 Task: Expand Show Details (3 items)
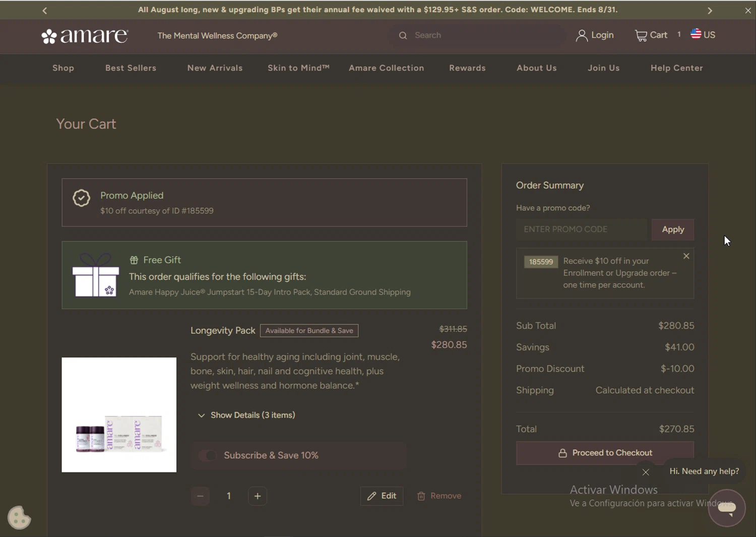coord(246,415)
